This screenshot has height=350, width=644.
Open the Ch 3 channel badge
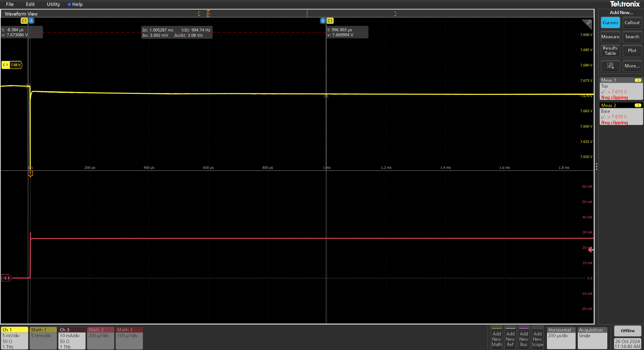72,338
